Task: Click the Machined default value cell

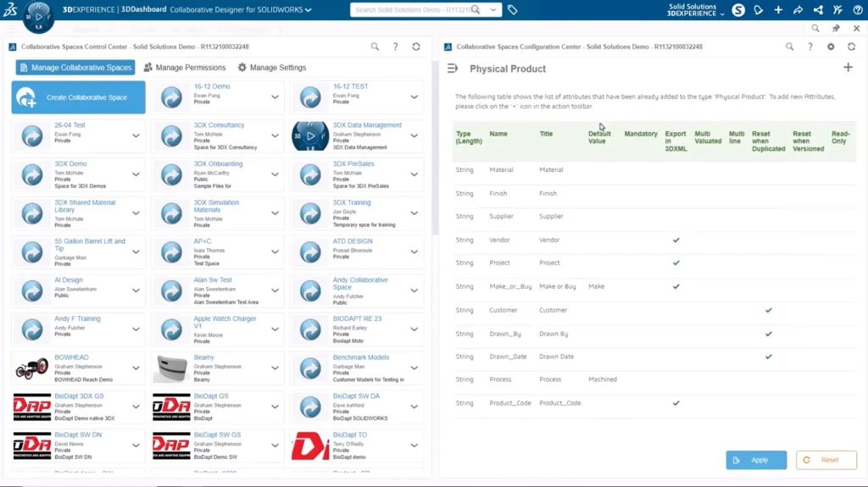Action: coord(603,379)
